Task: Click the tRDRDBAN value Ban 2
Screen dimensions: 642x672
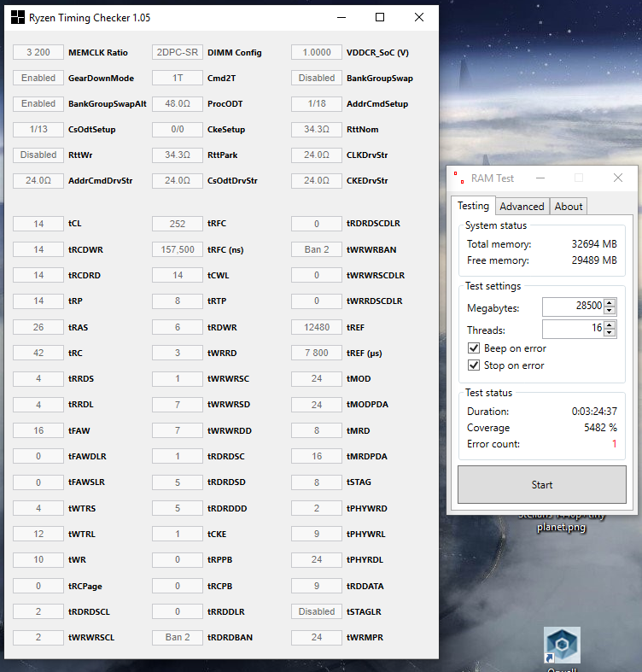Action: [x=178, y=637]
